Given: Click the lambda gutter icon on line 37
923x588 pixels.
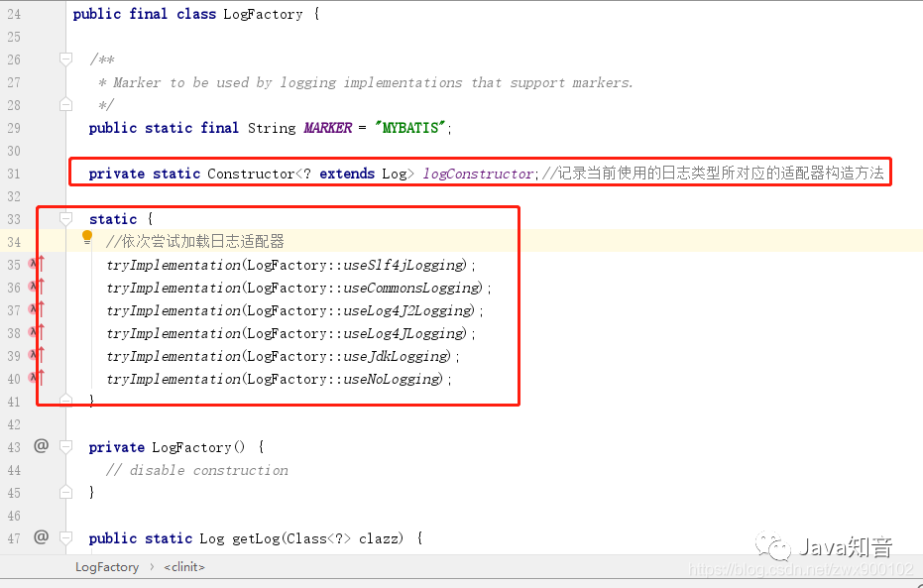Looking at the screenshot, I should pos(37,309).
